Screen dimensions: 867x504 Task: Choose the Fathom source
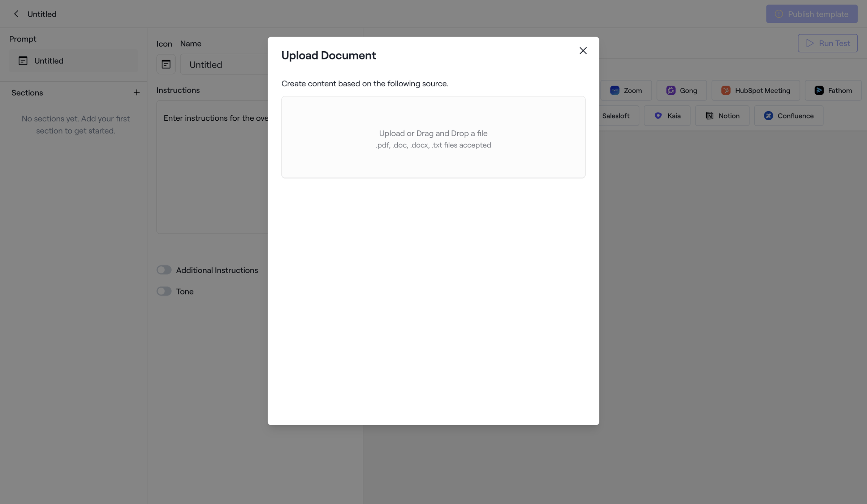pos(833,90)
